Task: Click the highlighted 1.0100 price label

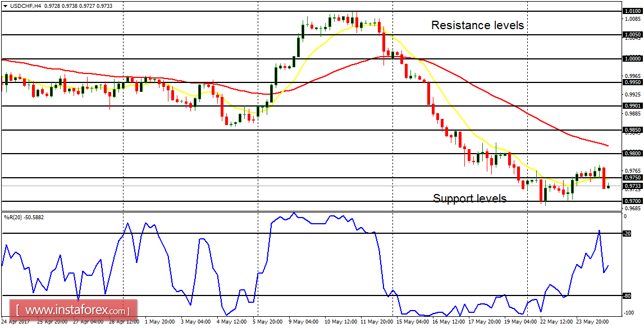Action: coord(633,10)
